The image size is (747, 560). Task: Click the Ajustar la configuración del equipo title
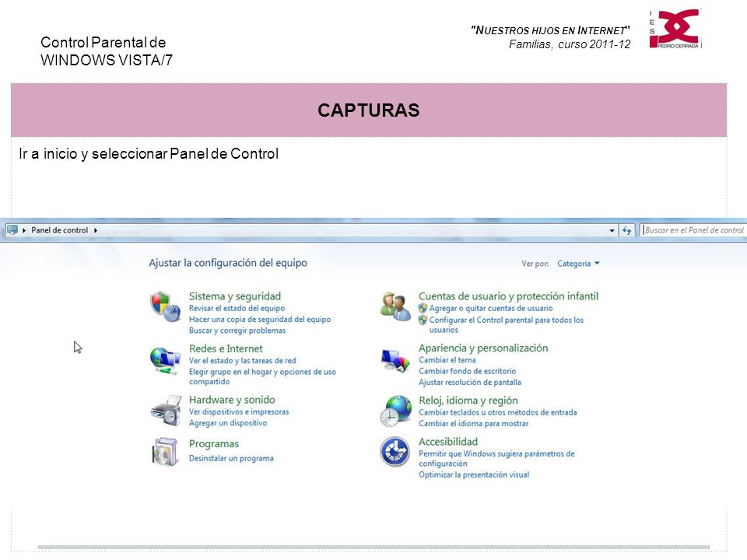pyautogui.click(x=228, y=263)
